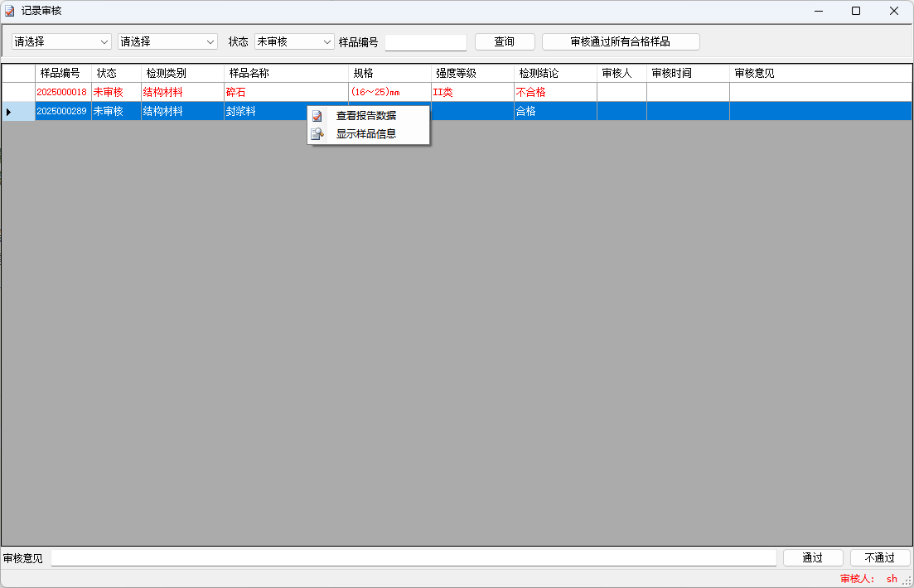This screenshot has width=914, height=588.
Task: Open the first 请选择 dropdown
Action: [x=61, y=41]
